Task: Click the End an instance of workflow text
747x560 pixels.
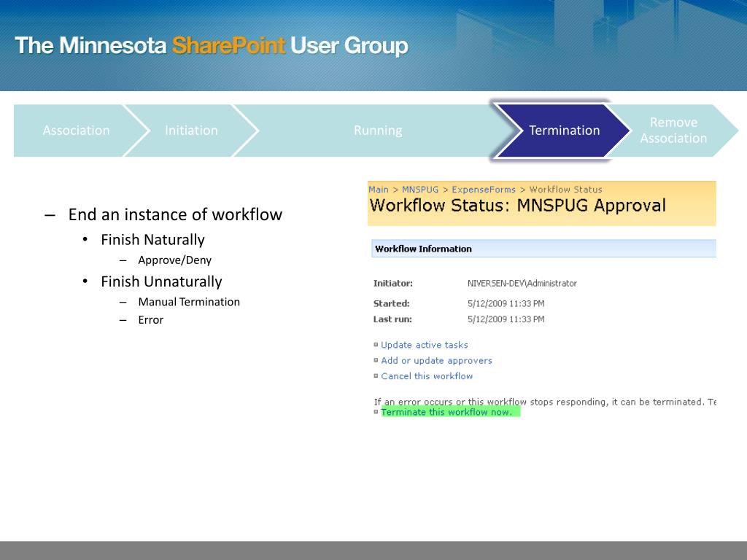Action: point(175,215)
